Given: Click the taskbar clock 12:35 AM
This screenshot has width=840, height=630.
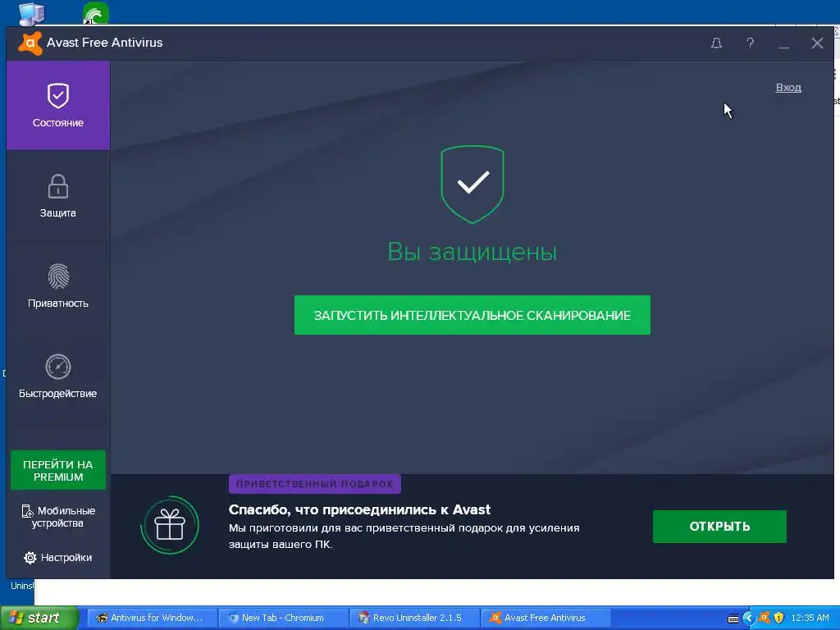Looking at the screenshot, I should [810, 618].
